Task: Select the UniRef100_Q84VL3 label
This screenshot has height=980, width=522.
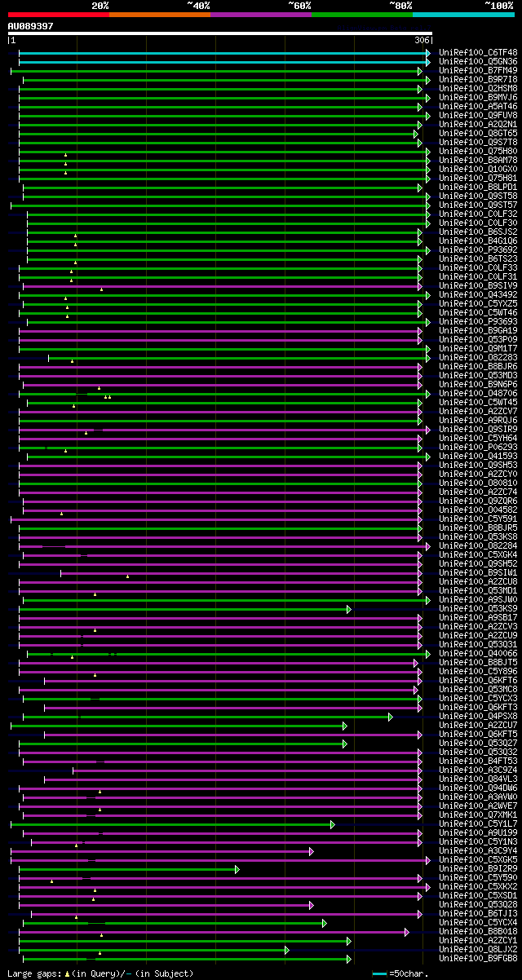Action: coord(478,779)
